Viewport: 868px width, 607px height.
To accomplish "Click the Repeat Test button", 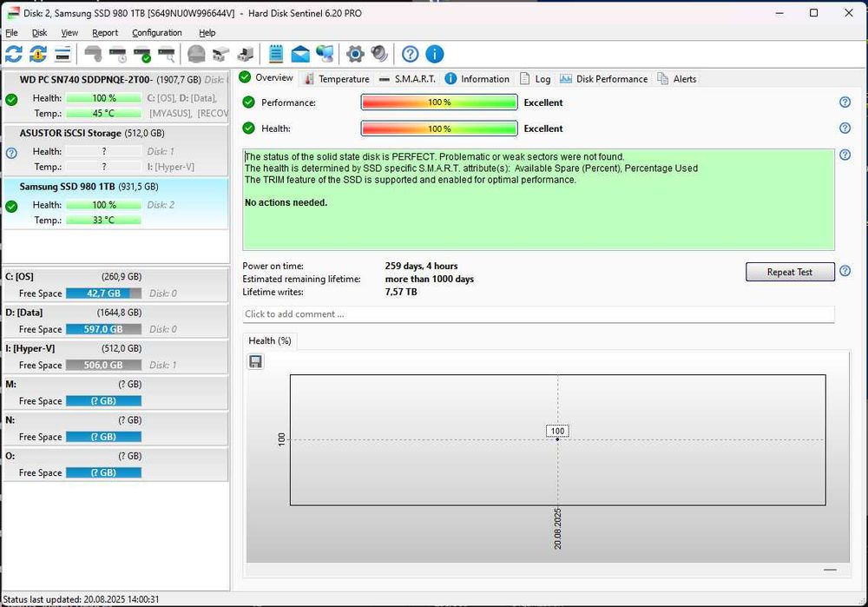I will coord(790,272).
